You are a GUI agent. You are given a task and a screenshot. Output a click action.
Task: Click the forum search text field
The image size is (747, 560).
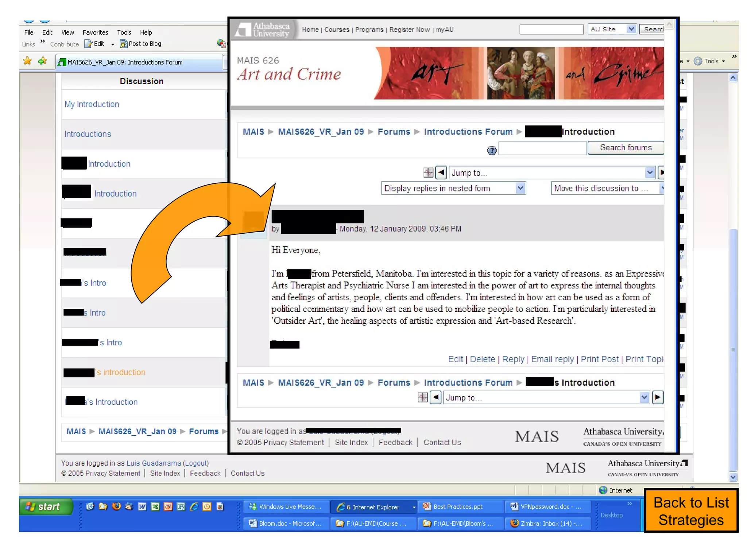tap(542, 148)
